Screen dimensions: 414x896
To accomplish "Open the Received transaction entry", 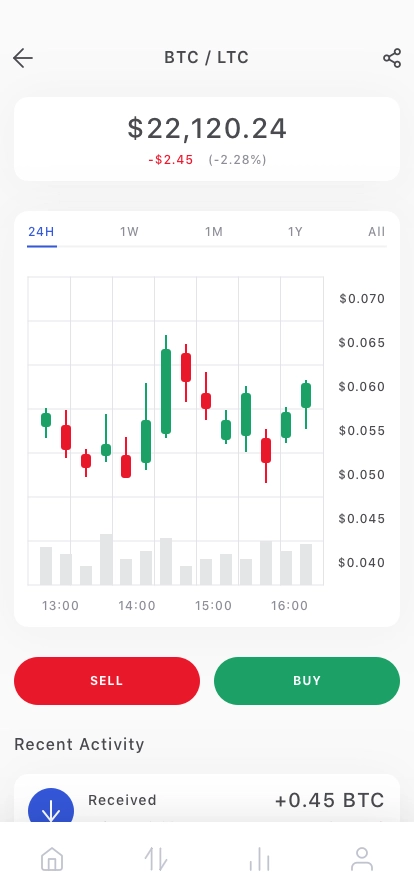I will click(x=207, y=798).
